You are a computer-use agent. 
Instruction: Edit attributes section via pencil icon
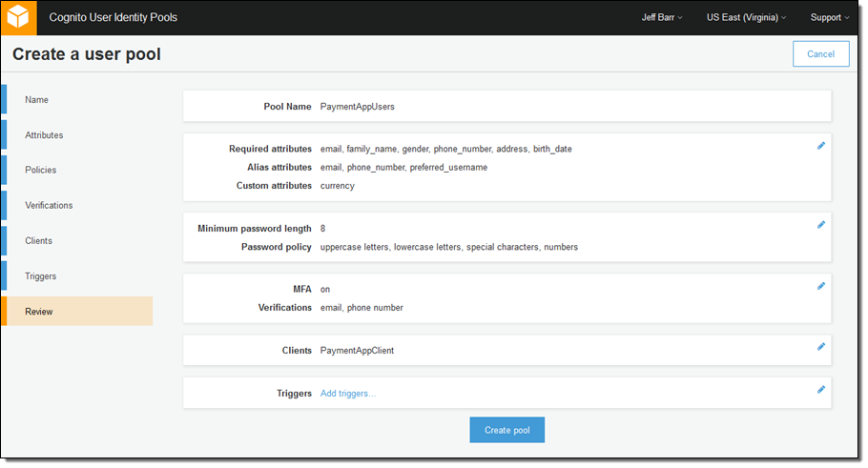pos(820,146)
